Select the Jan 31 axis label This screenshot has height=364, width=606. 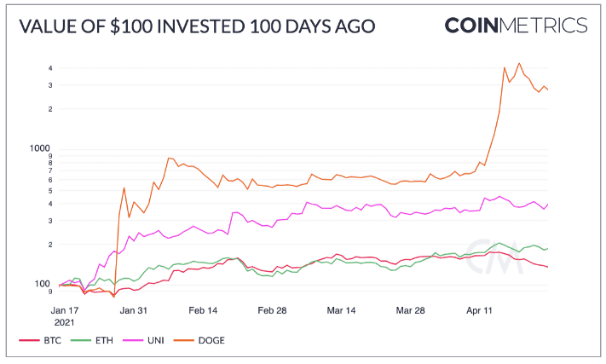click(x=134, y=310)
